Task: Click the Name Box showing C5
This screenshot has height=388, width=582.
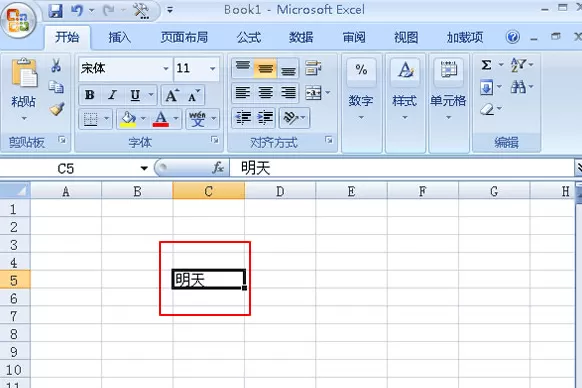Action: click(66, 169)
